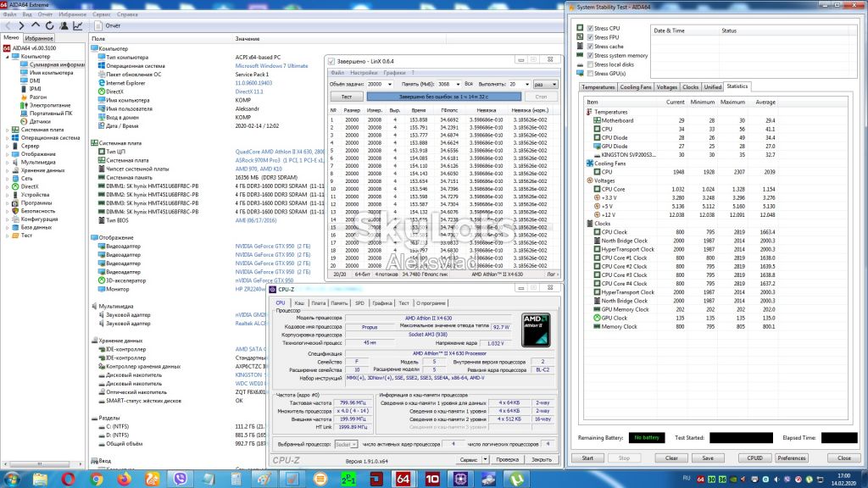Click the Save button in Stability Test
This screenshot has height=488, width=868.
[708, 458]
